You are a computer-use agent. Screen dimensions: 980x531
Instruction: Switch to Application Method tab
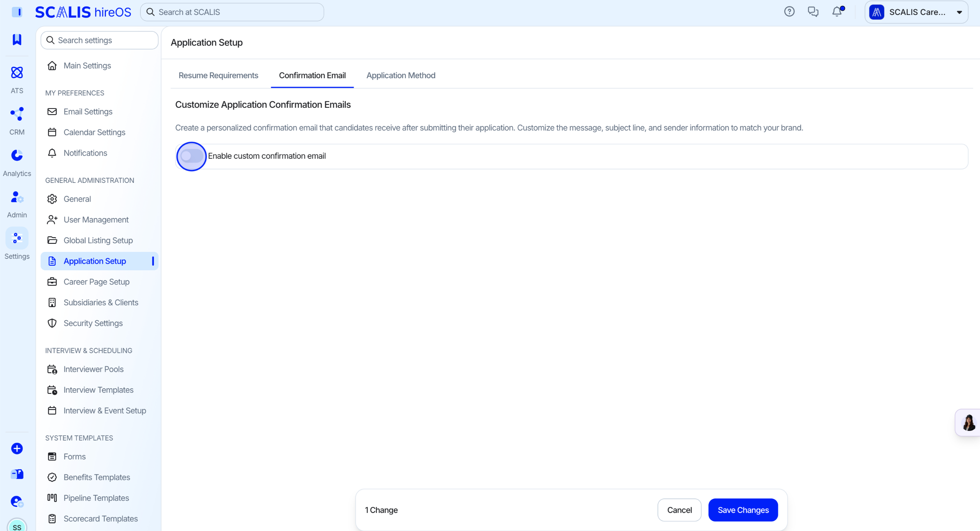point(400,76)
